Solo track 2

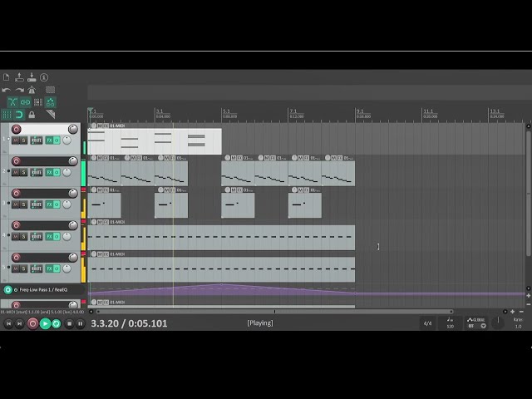[23, 172]
